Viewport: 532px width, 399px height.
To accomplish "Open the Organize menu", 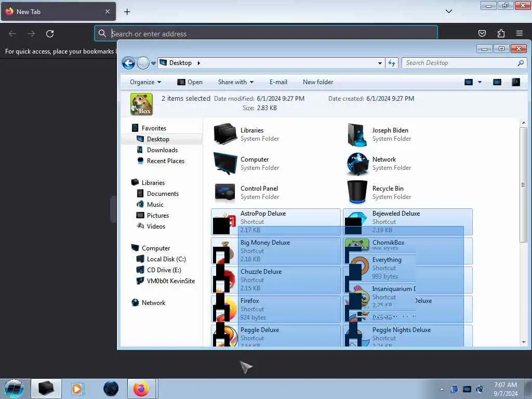I will tap(145, 82).
